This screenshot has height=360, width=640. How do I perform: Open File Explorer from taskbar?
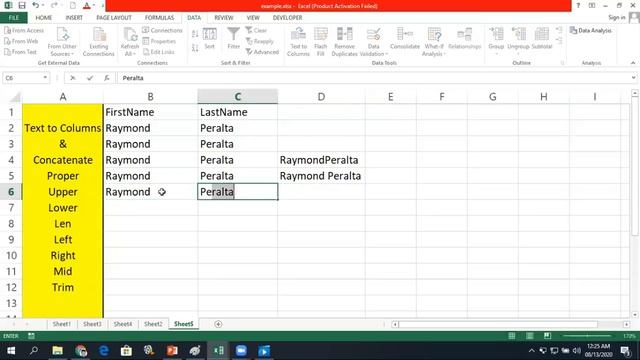click(x=57, y=351)
